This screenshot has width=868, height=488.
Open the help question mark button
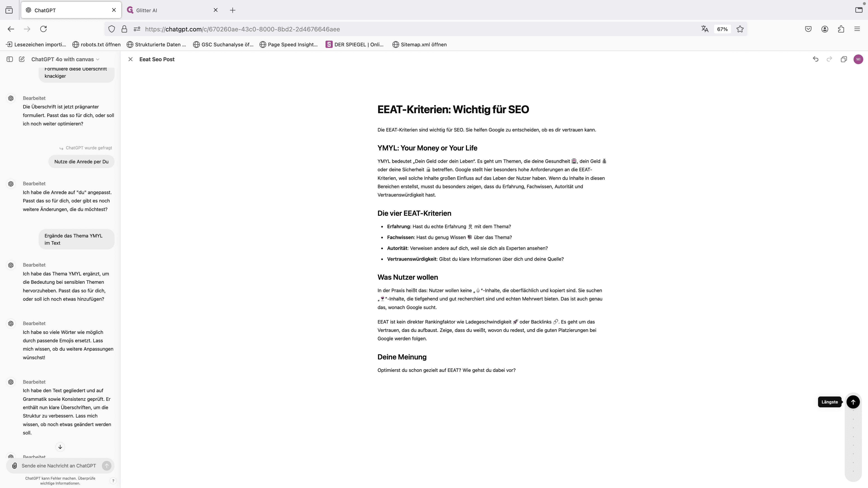point(113,481)
